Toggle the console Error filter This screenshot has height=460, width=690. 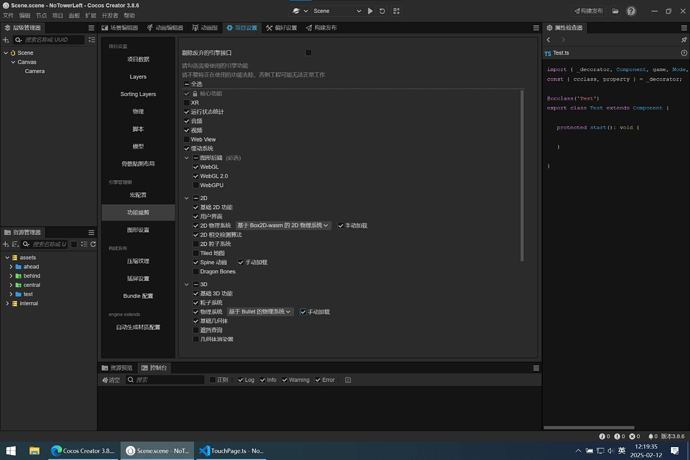click(x=318, y=380)
